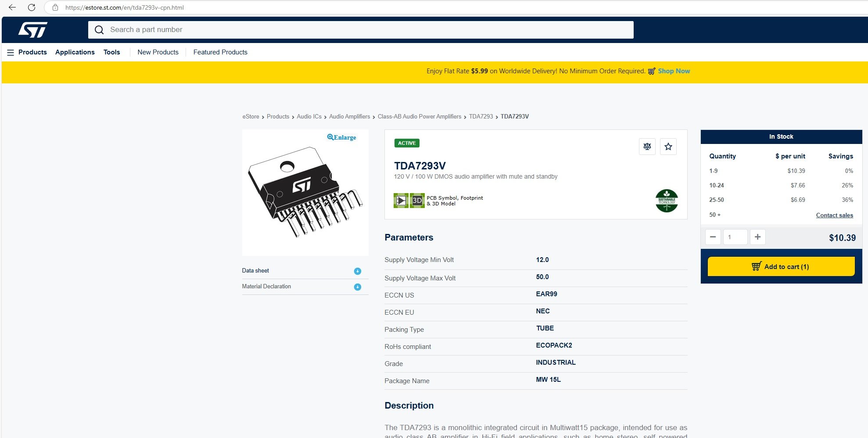Click the ST logo in header

point(32,30)
